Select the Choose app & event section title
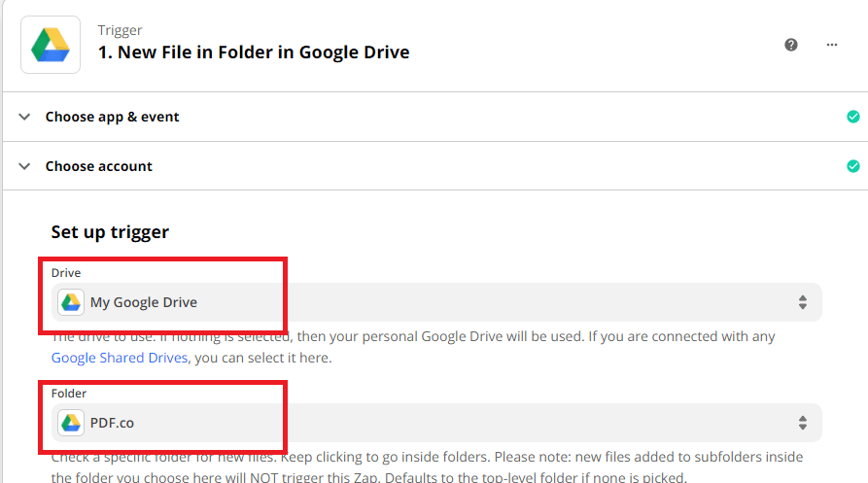 point(112,117)
